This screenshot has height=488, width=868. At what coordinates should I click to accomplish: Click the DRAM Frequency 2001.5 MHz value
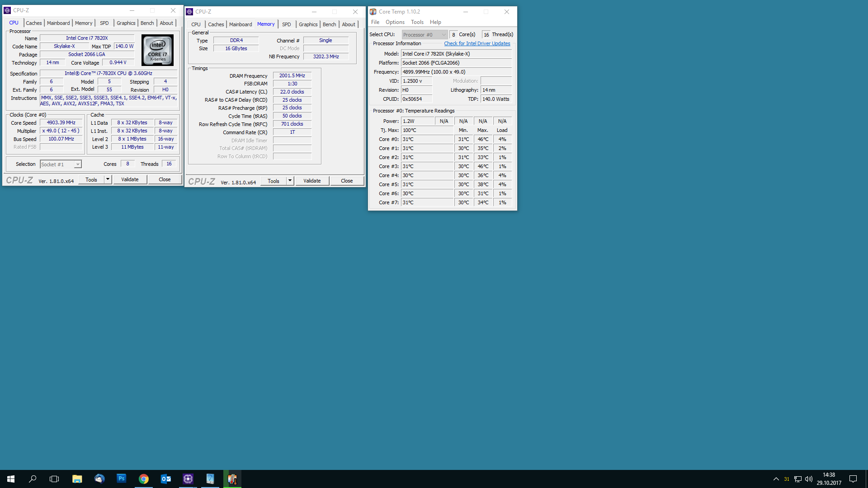tap(292, 76)
